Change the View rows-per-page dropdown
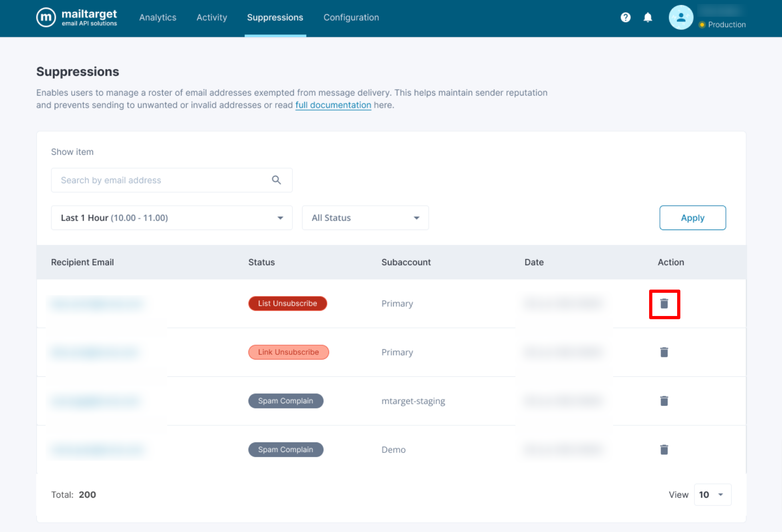The height and width of the screenshot is (532, 782). coord(712,495)
